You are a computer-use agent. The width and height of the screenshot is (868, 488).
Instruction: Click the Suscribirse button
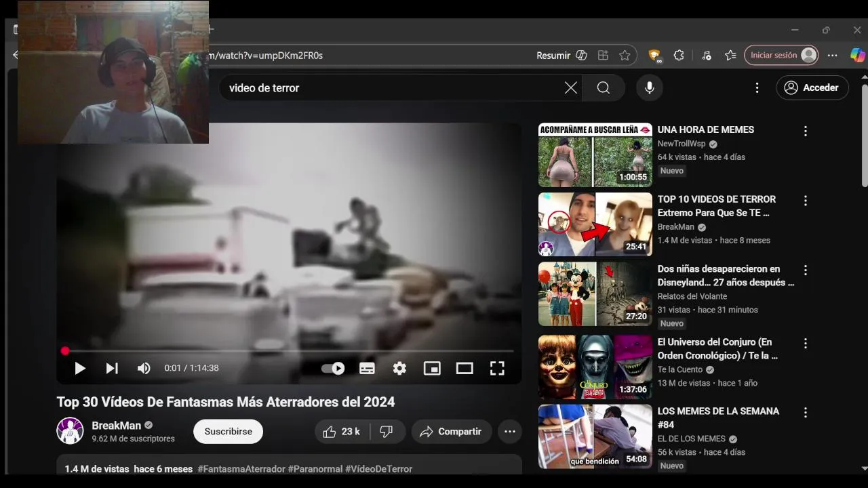229,431
